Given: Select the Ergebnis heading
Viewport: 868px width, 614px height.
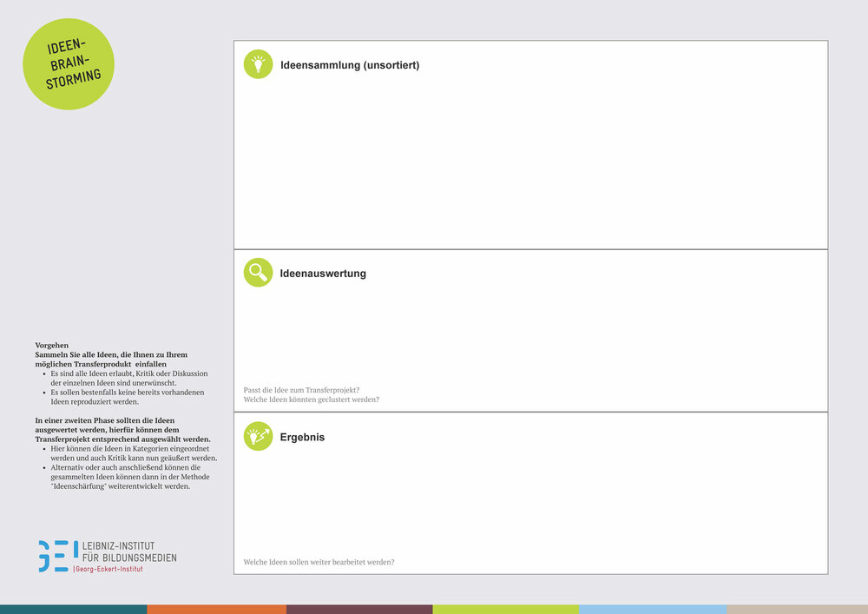Looking at the screenshot, I should (302, 437).
